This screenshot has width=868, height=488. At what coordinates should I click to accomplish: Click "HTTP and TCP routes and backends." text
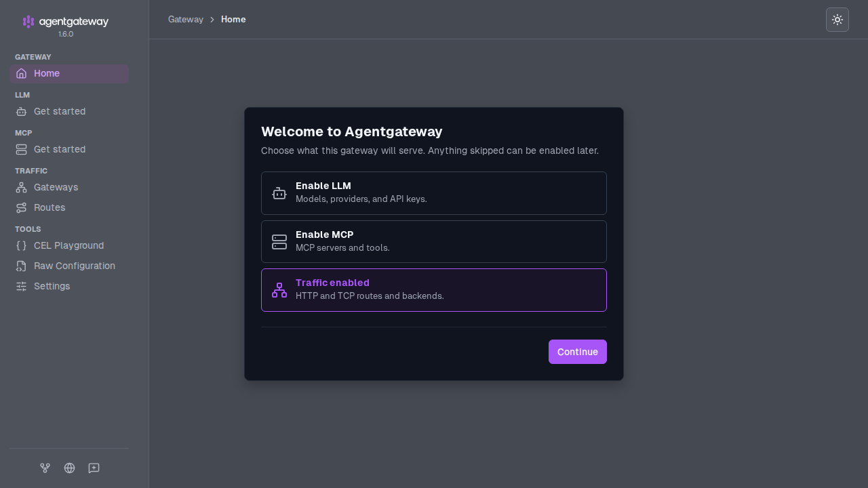[370, 296]
